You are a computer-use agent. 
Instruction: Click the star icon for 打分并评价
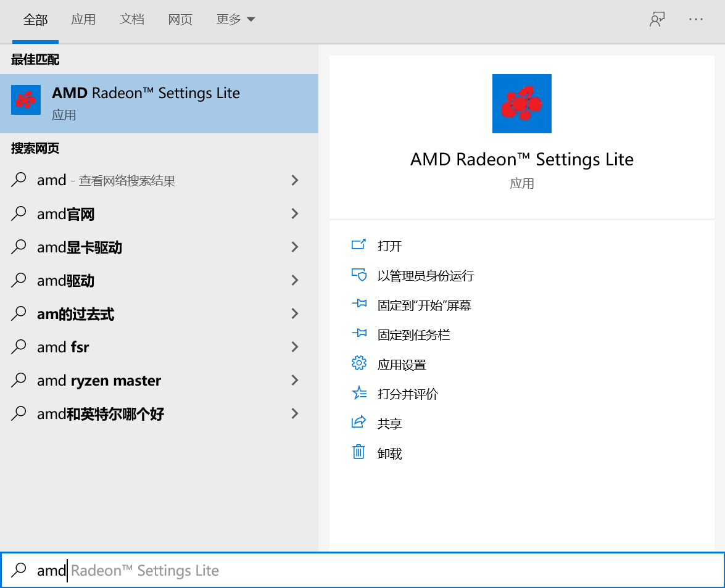point(359,393)
